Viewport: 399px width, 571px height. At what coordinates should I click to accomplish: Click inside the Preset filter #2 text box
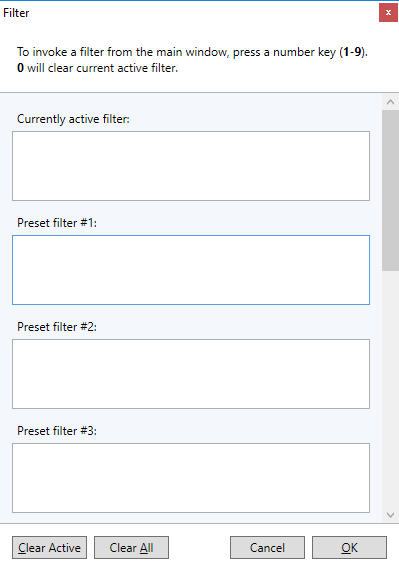[x=191, y=374]
